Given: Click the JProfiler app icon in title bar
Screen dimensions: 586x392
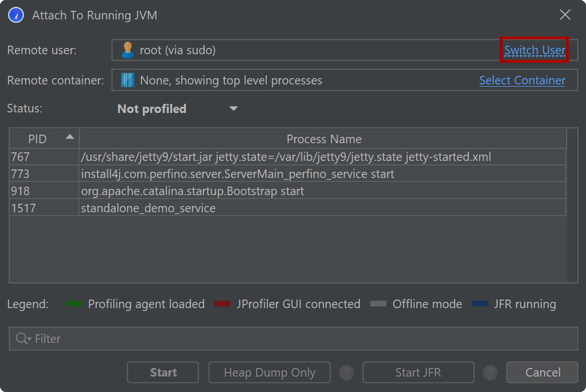Looking at the screenshot, I should (16, 15).
